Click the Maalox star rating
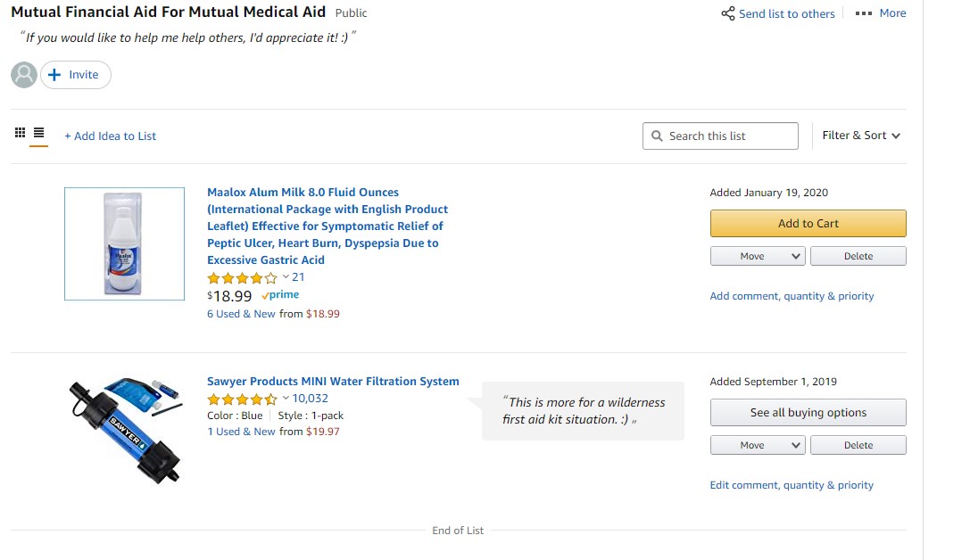This screenshot has width=970, height=560. (242, 278)
